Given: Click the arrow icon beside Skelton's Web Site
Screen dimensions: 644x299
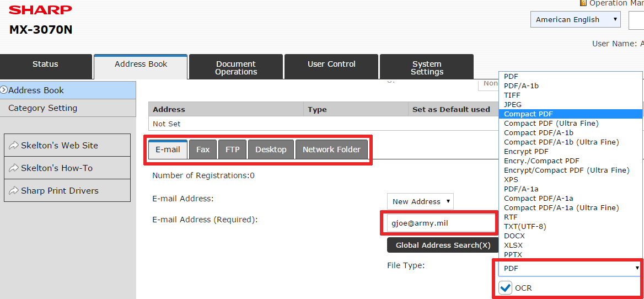Looking at the screenshot, I should pos(14,146).
